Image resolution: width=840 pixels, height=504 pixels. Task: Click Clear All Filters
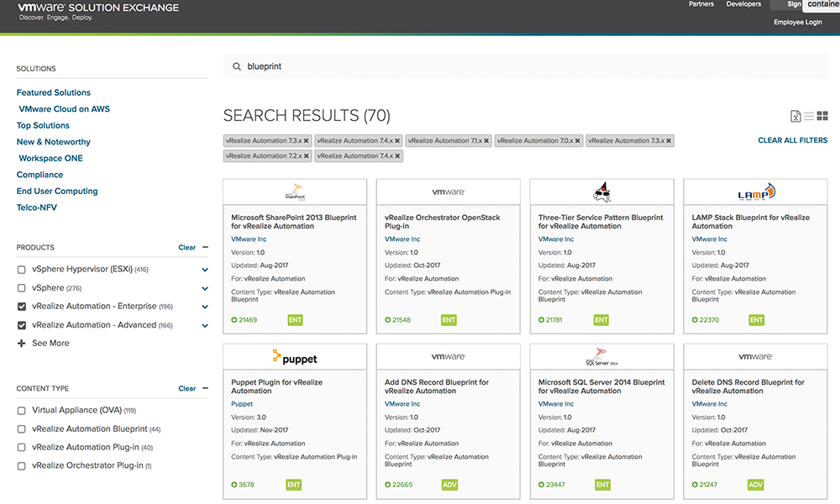point(792,140)
